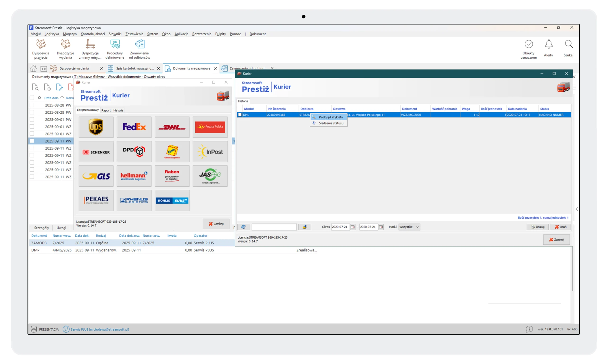Check the box for 2025-08-28 PW first row
The image size is (607, 364).
pos(32,105)
